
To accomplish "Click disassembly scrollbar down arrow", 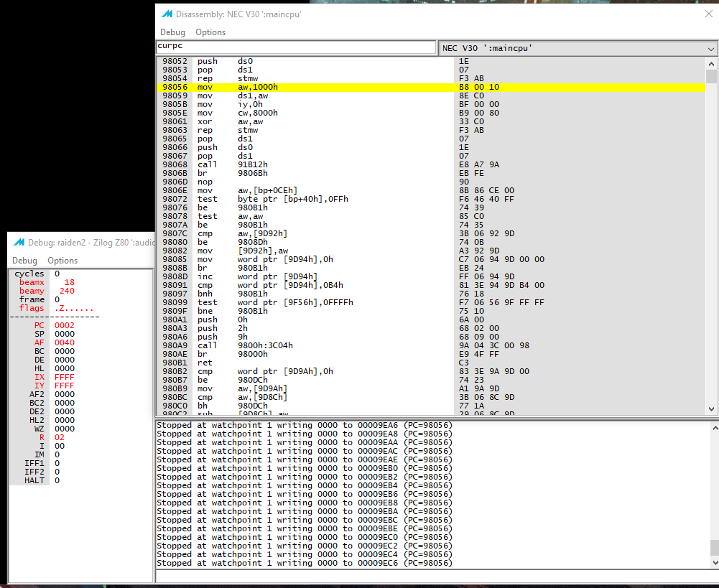I will [x=711, y=409].
